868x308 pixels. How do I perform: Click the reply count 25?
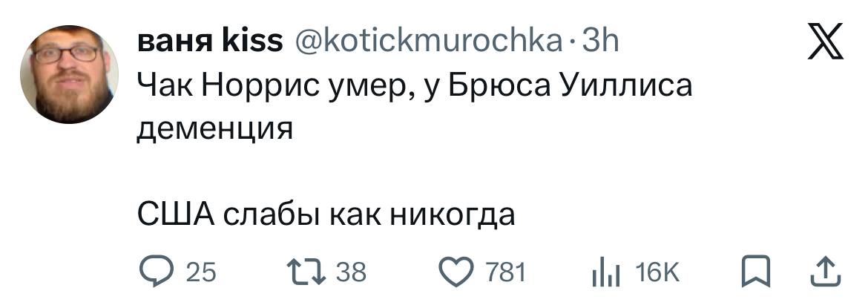(200, 274)
